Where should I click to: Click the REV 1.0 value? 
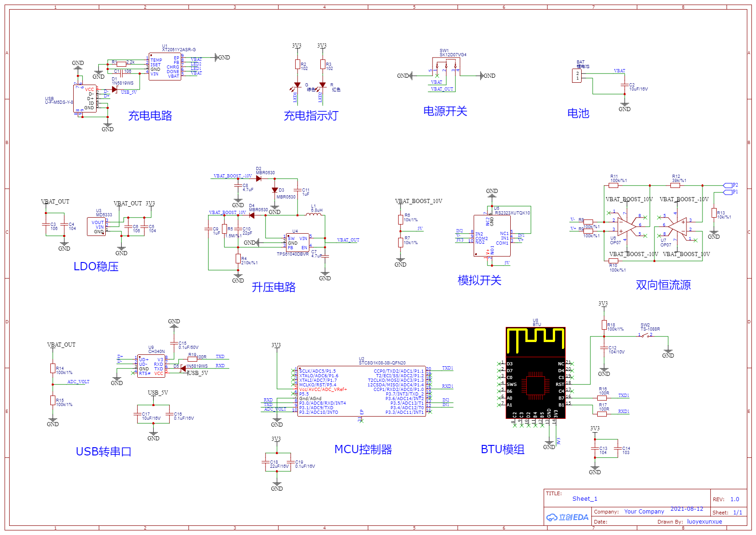[735, 499]
